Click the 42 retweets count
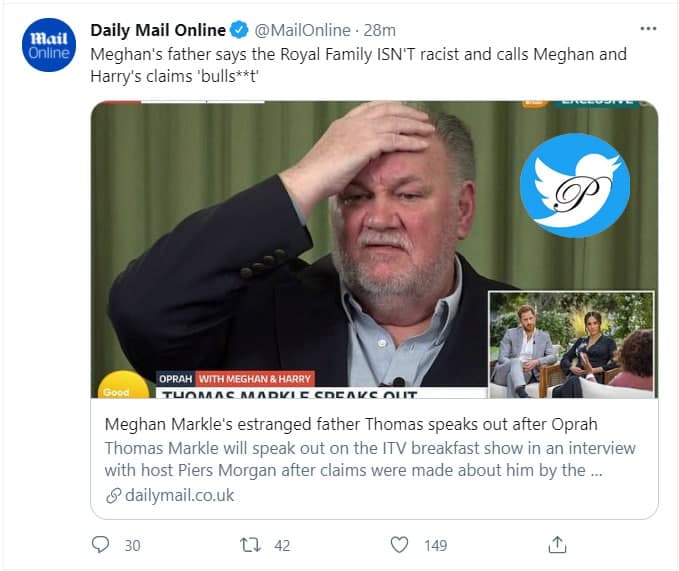This screenshot has height=571, width=679. [x=282, y=545]
